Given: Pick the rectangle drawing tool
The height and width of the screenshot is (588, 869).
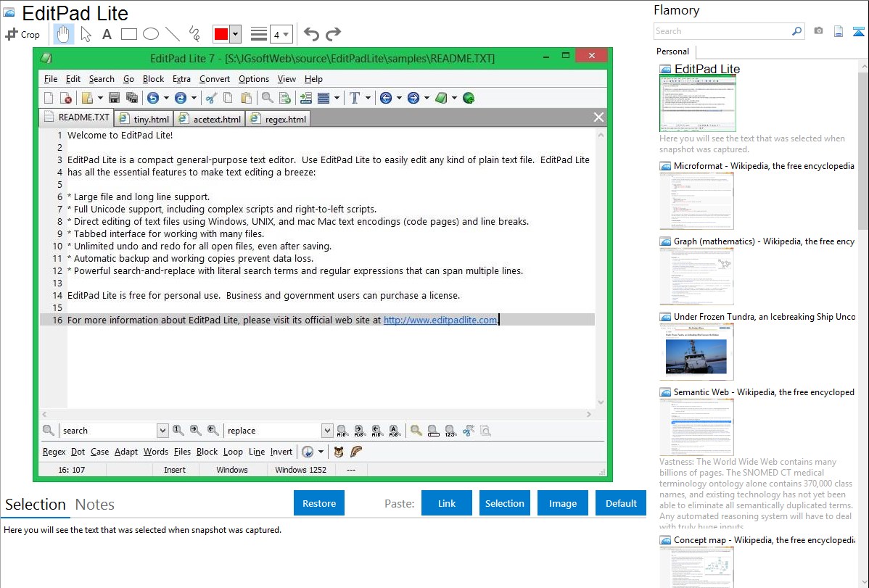Looking at the screenshot, I should coord(128,34).
